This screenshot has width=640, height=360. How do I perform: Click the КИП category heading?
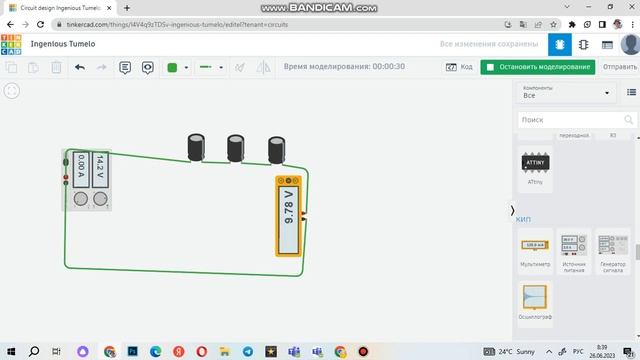[x=523, y=220]
